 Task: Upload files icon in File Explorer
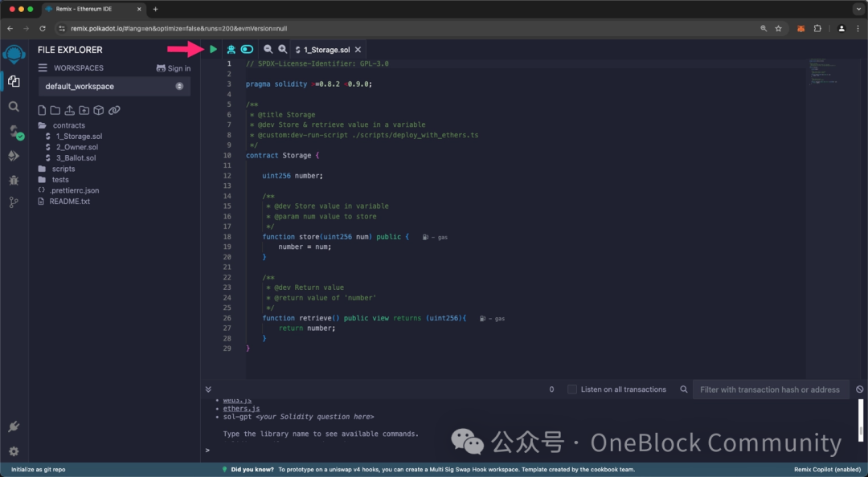(69, 110)
